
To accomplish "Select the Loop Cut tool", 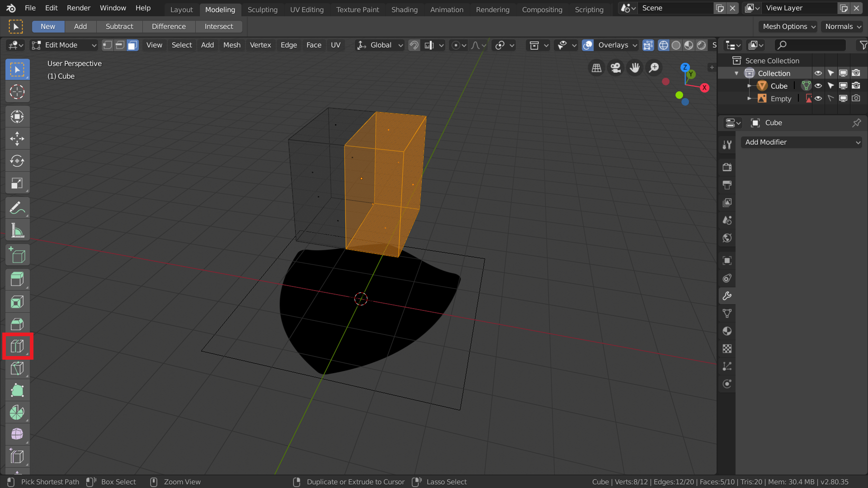I will pos(17,346).
